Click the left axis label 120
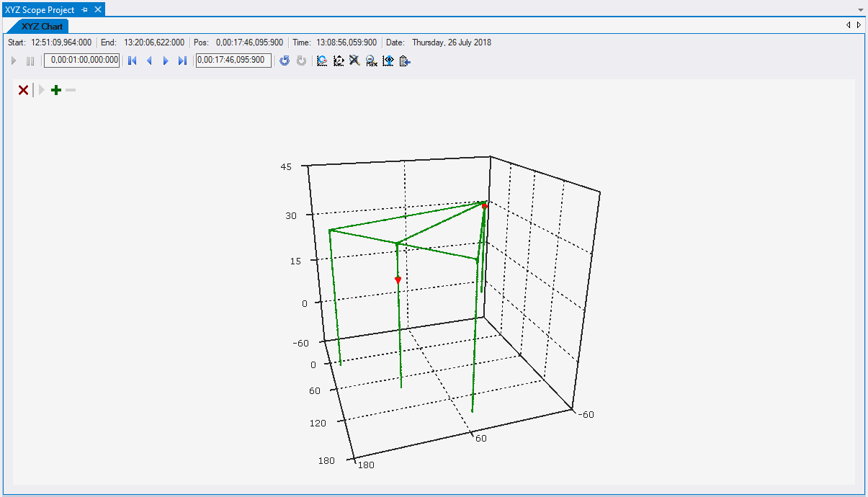The image size is (868, 497). [x=318, y=423]
